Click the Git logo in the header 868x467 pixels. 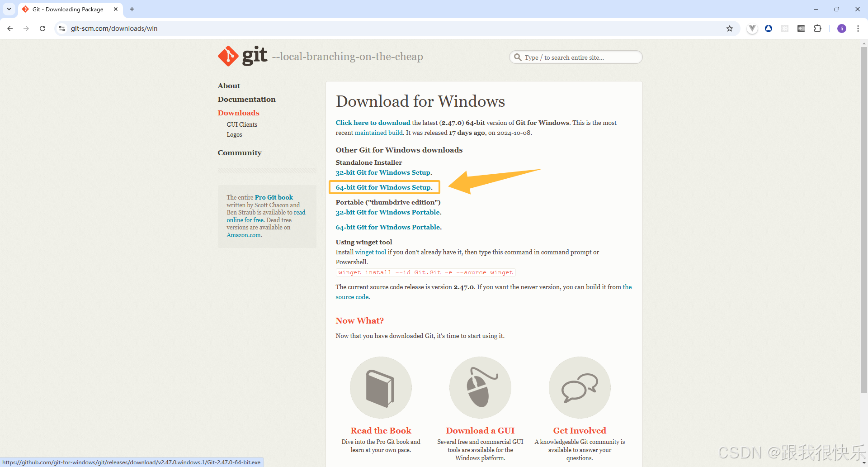pyautogui.click(x=243, y=56)
